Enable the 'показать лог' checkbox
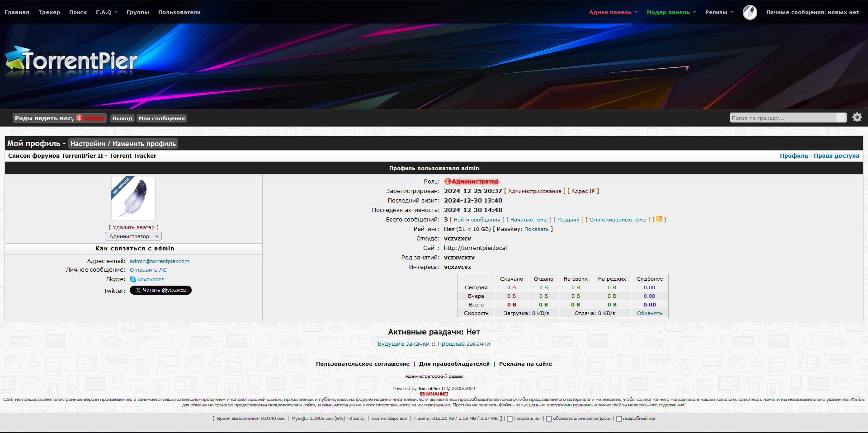The height and width of the screenshot is (433, 868). pos(509,419)
